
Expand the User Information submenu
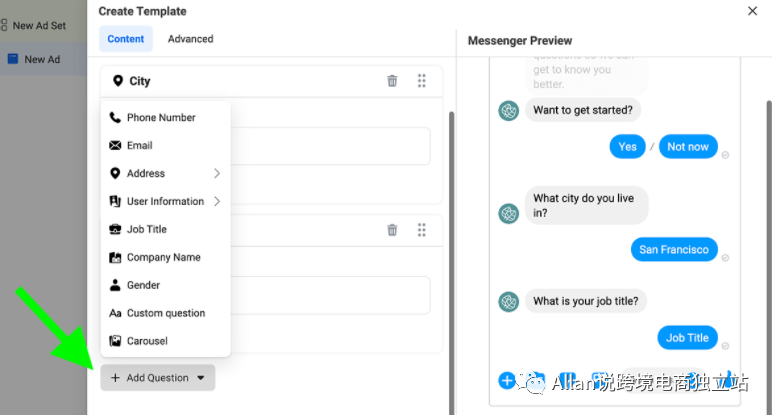(x=216, y=201)
